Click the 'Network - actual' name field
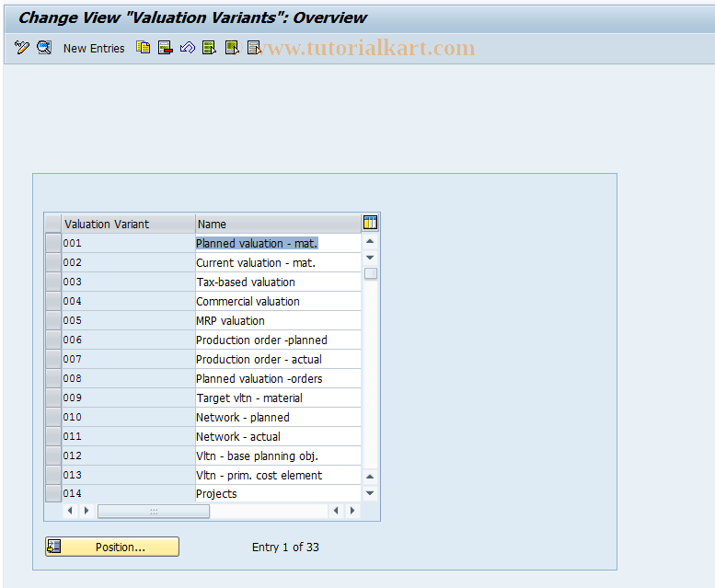This screenshot has height=588, width=715. (278, 436)
